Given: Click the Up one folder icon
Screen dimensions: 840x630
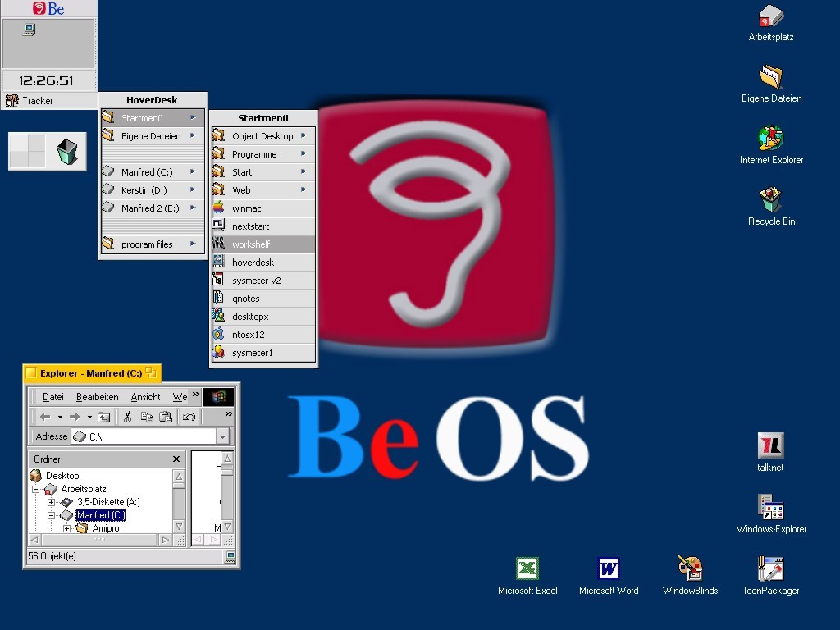Looking at the screenshot, I should [103, 417].
